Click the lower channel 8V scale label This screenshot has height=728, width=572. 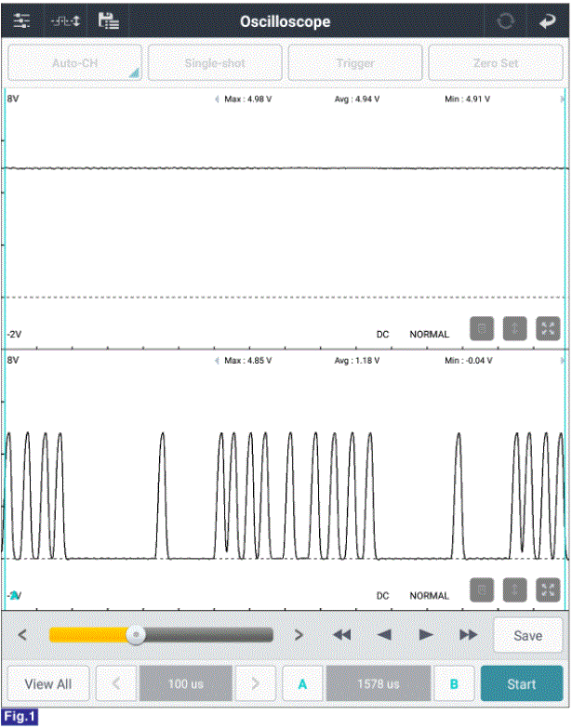pos(13,360)
